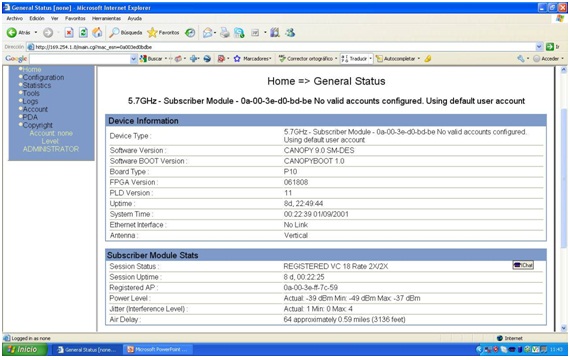Click 'CANOPY 9.0 SM-DES' software version value
The image size is (570, 360).
pos(319,150)
